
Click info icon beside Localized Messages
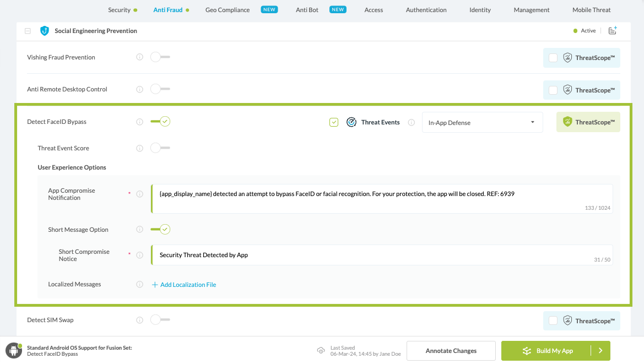click(x=139, y=285)
